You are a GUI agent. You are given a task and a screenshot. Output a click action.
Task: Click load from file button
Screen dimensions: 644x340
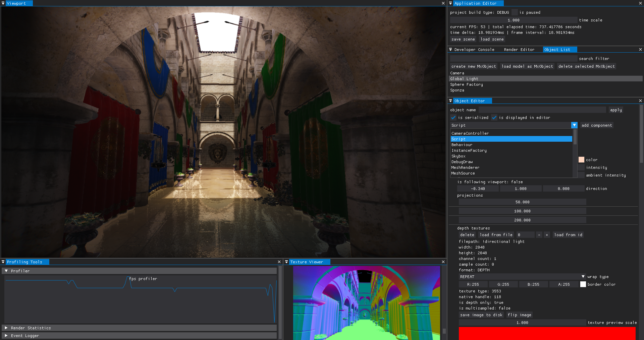pyautogui.click(x=496, y=235)
